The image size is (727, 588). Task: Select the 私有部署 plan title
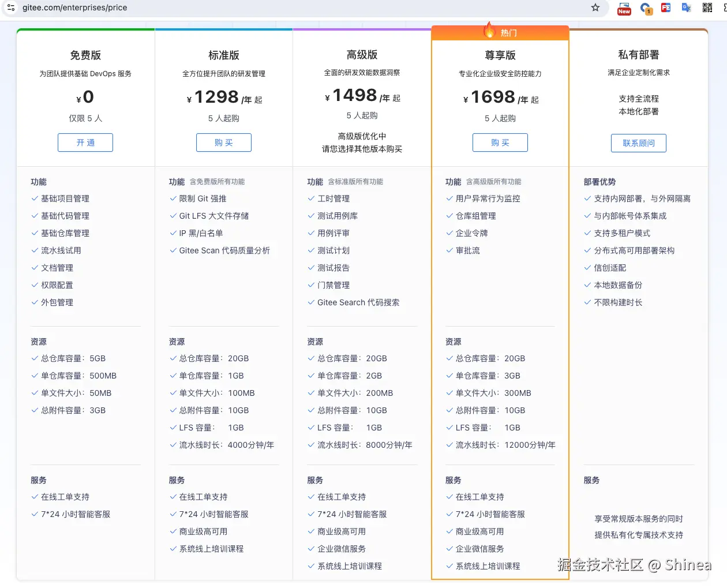tap(639, 55)
